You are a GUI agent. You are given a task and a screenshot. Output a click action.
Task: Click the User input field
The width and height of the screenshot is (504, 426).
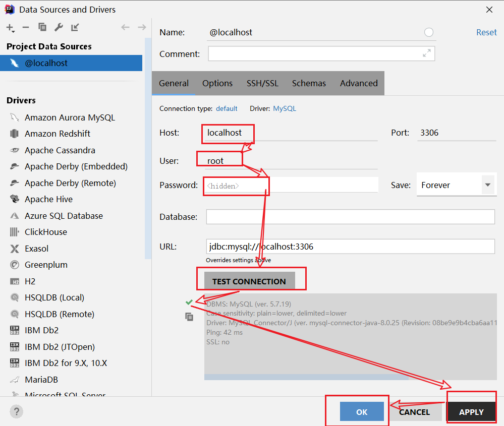pos(291,161)
